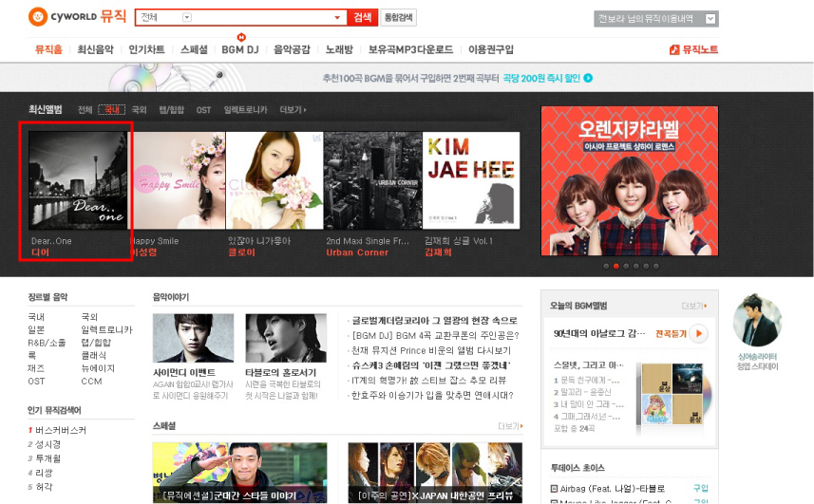Open Dear..One album cover thumbnail
The image size is (814, 504).
[x=78, y=180]
